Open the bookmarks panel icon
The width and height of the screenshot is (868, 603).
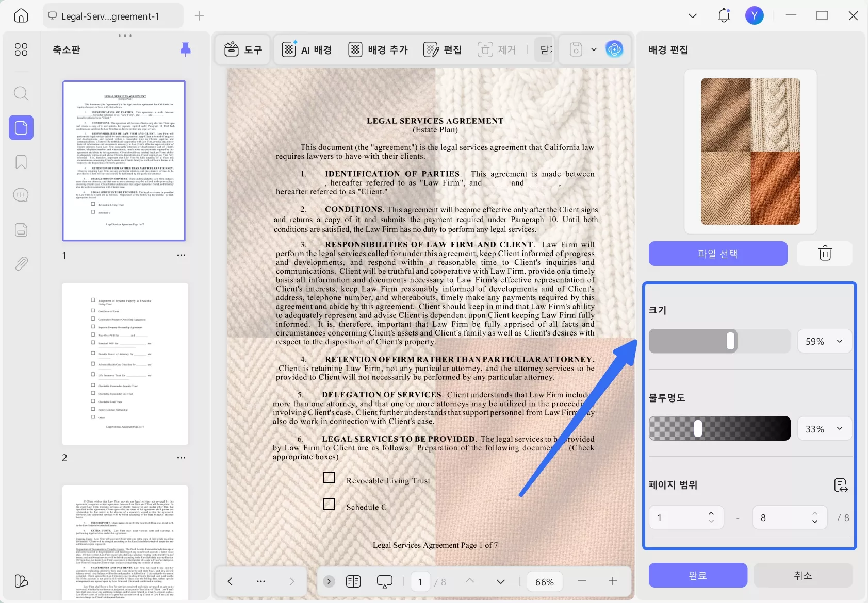21,162
